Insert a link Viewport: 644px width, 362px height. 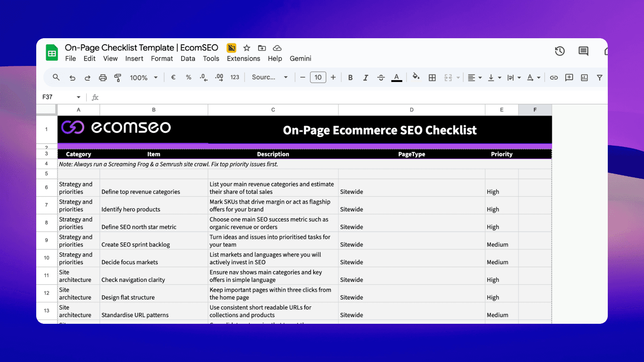[x=554, y=78]
